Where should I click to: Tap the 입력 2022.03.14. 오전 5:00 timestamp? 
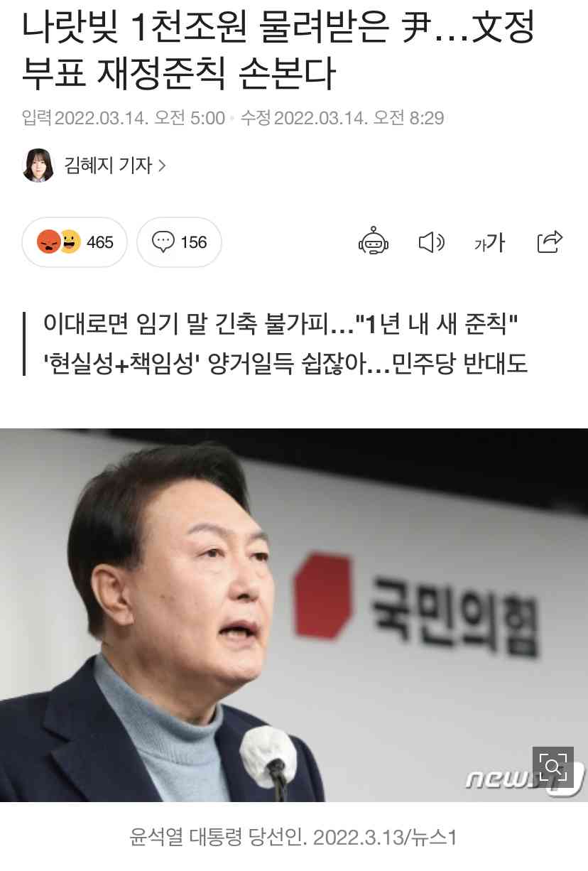click(x=124, y=118)
